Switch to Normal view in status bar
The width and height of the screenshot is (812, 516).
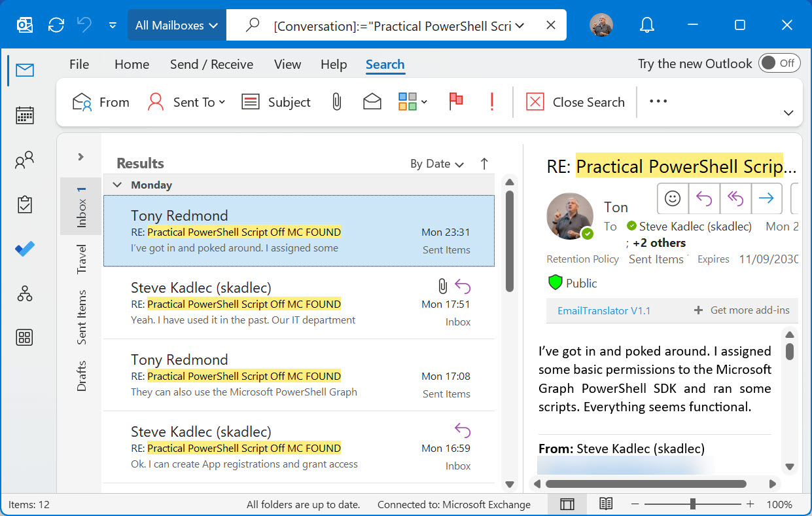(567, 504)
